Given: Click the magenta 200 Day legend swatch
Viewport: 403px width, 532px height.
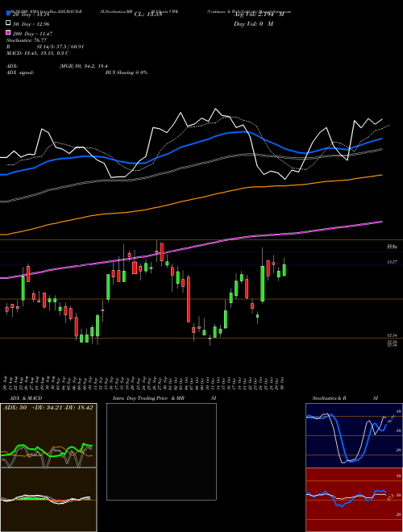Looking at the screenshot, I should click(8, 33).
